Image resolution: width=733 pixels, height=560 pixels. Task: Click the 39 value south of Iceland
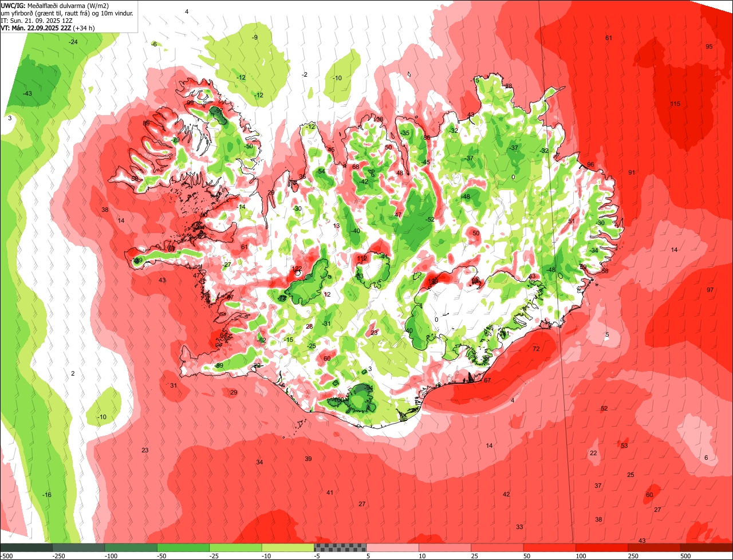pyautogui.click(x=308, y=459)
